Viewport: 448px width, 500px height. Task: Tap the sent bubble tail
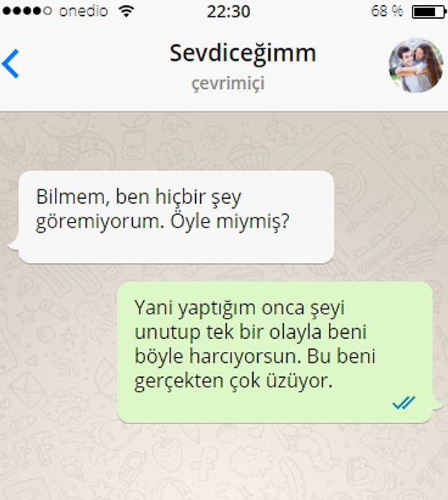pos(437,405)
